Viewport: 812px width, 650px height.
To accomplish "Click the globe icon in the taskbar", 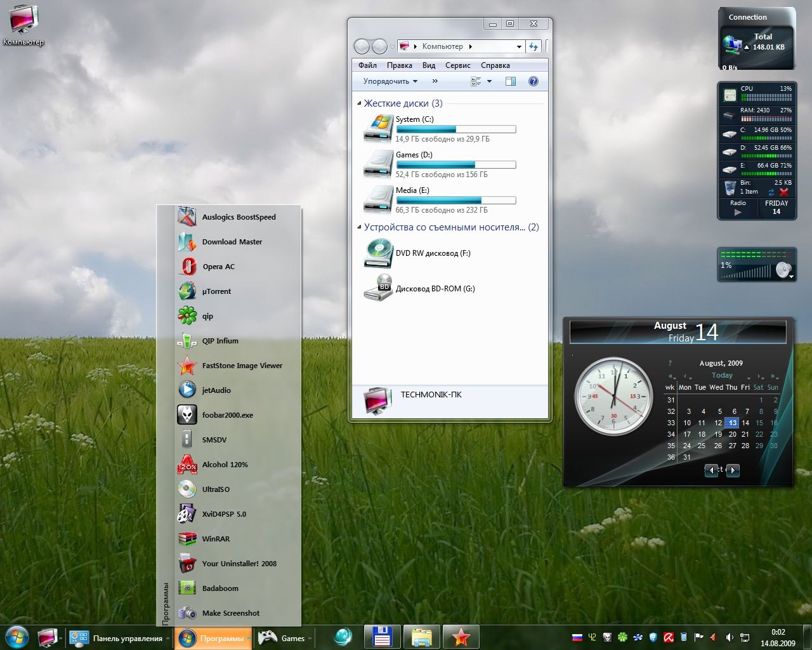I will (343, 637).
